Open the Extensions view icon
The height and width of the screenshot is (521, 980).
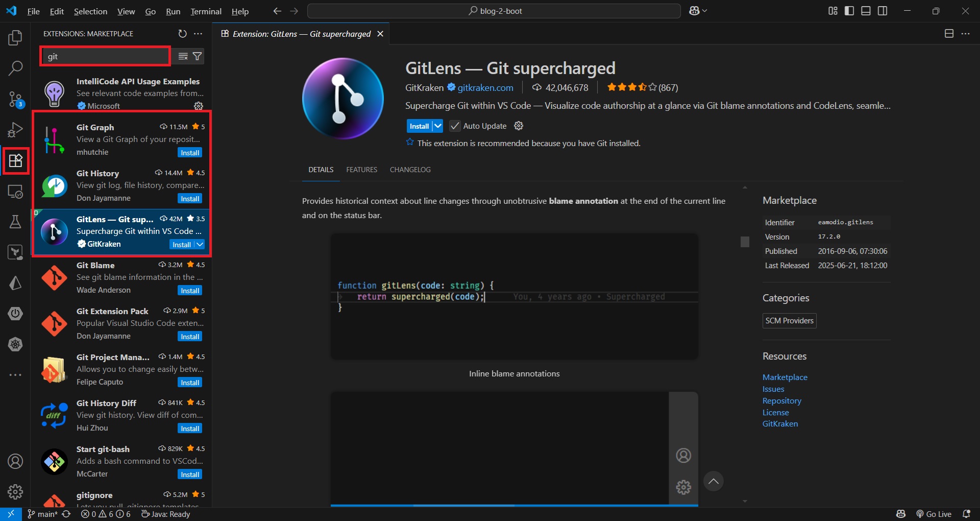(x=15, y=161)
